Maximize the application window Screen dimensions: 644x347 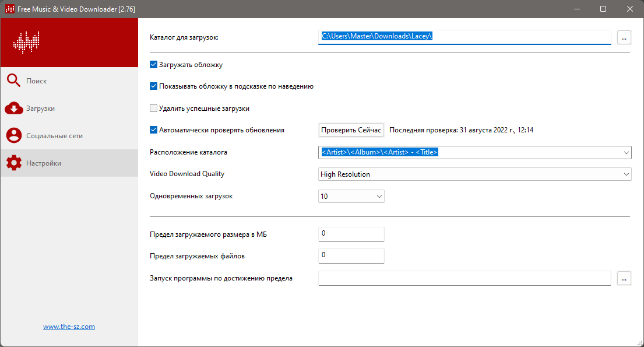[x=603, y=9]
